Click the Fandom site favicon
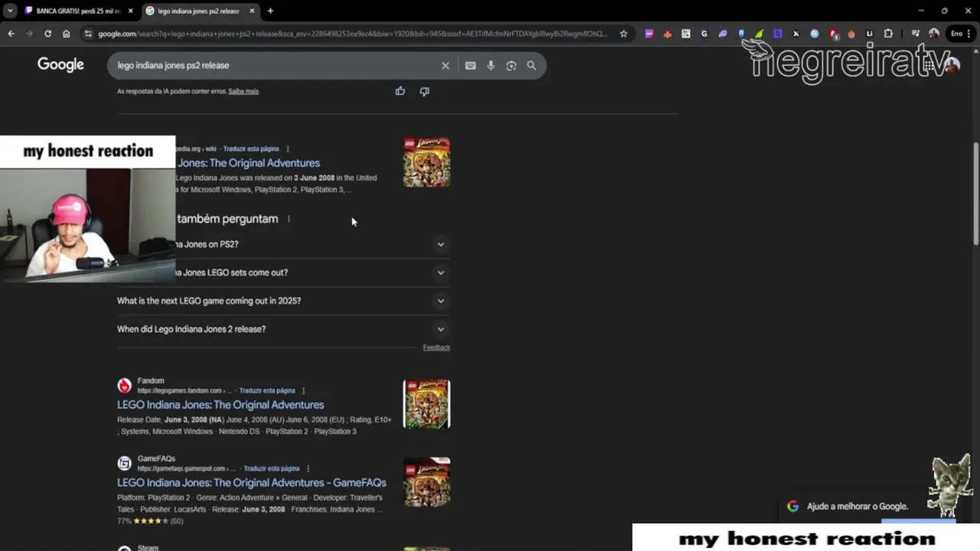The width and height of the screenshot is (980, 551). point(124,386)
